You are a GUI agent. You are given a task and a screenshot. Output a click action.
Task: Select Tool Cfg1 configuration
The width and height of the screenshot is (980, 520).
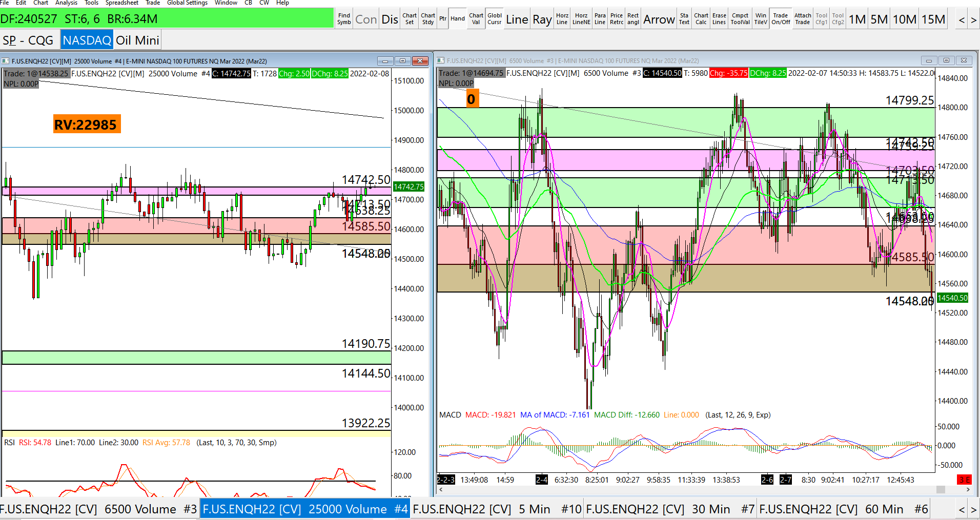pos(821,19)
